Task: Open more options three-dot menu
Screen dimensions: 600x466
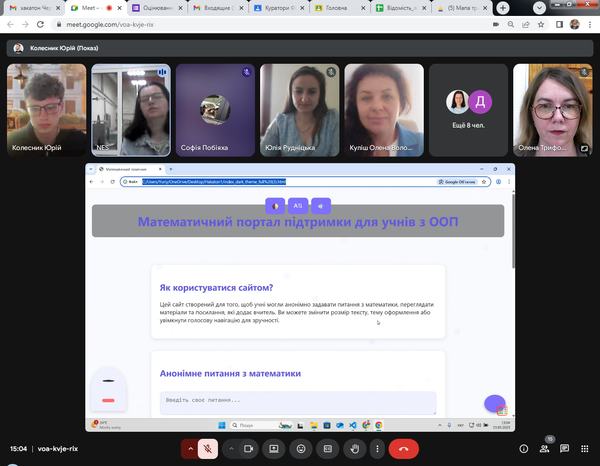Action: [377, 449]
